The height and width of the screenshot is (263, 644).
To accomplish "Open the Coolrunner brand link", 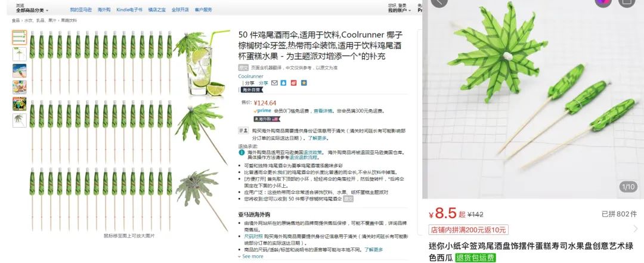I will 250,76.
